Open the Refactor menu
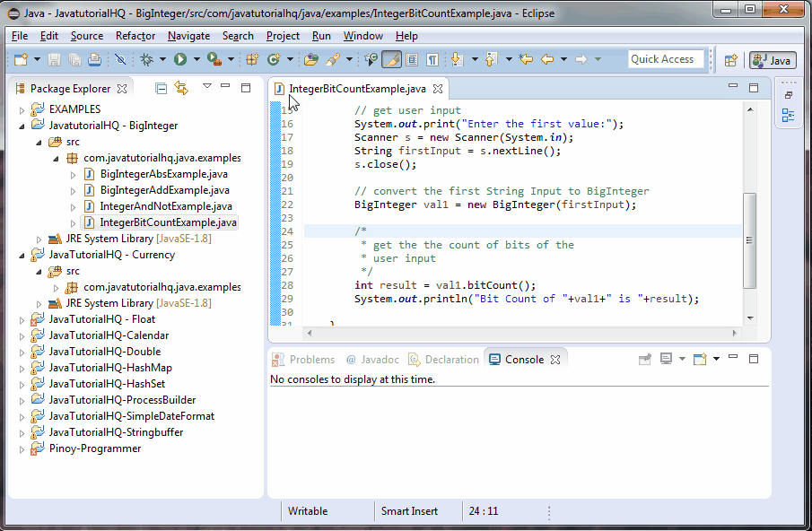812x531 pixels. 135,36
